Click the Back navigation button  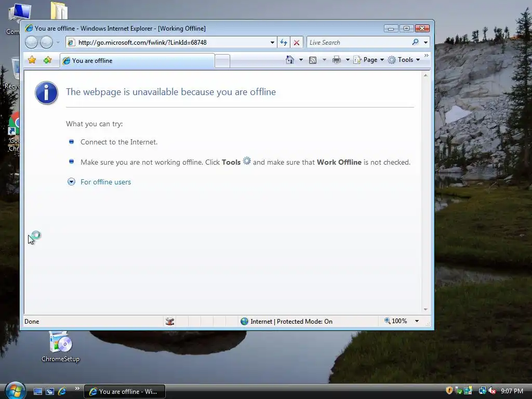coord(31,43)
